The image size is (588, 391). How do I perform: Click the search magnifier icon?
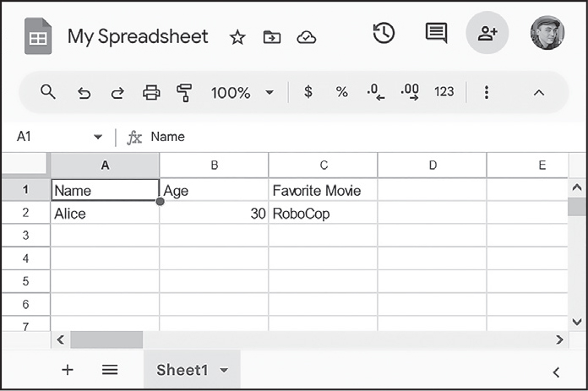[48, 92]
